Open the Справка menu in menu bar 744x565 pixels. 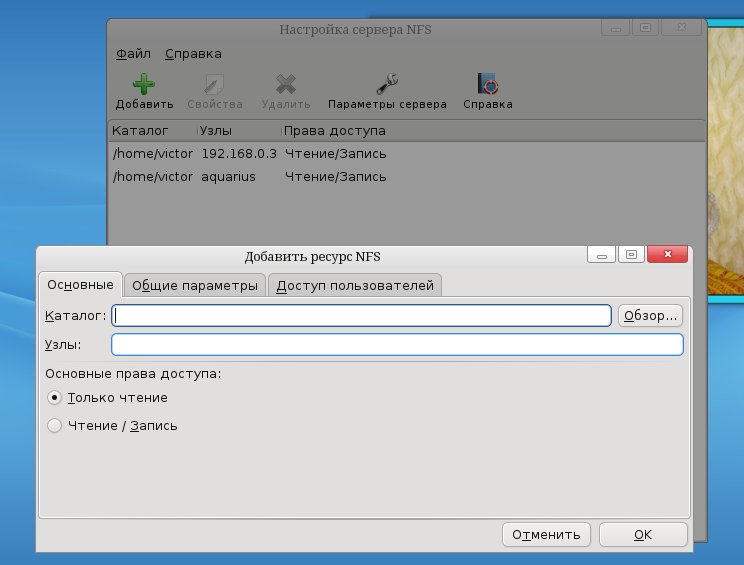click(193, 54)
